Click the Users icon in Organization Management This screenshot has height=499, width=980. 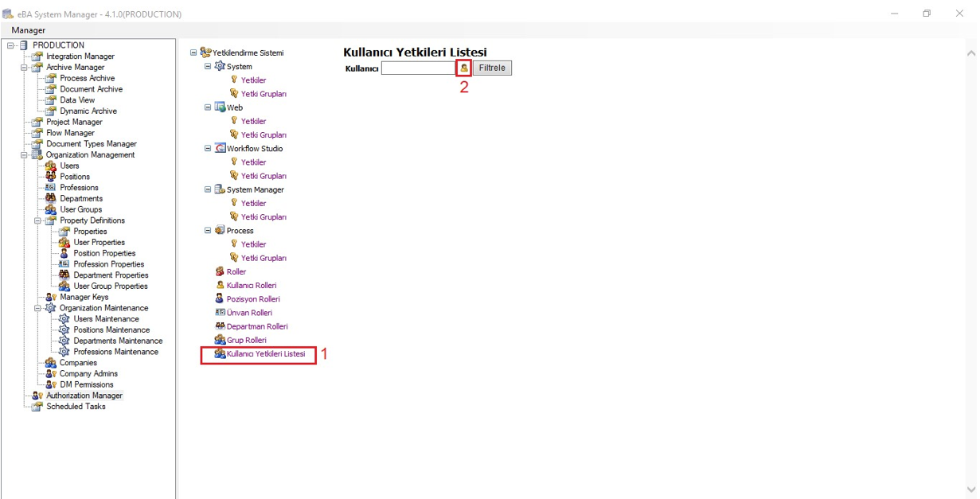tap(50, 166)
